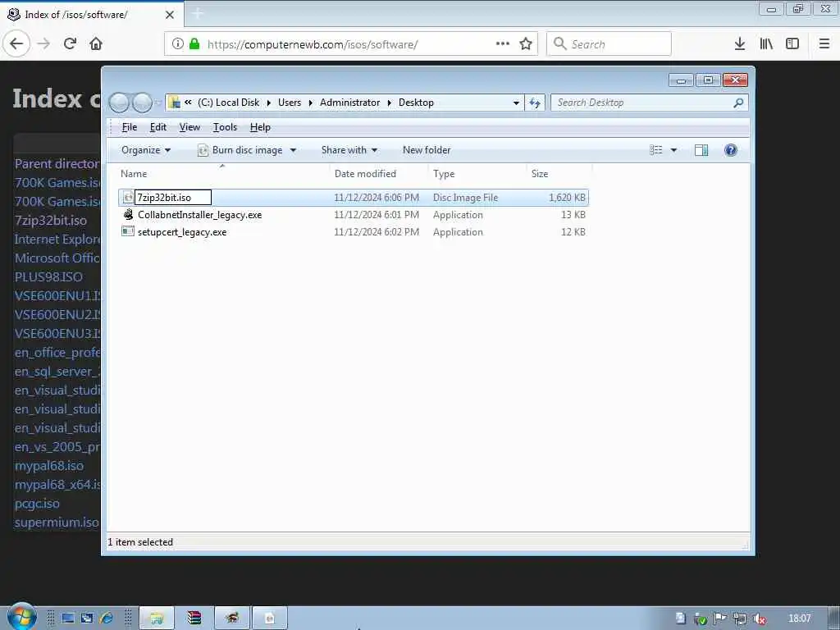The image size is (840, 630).
Task: Open the pcgc.iso link in Firefox
Action: 37,504
